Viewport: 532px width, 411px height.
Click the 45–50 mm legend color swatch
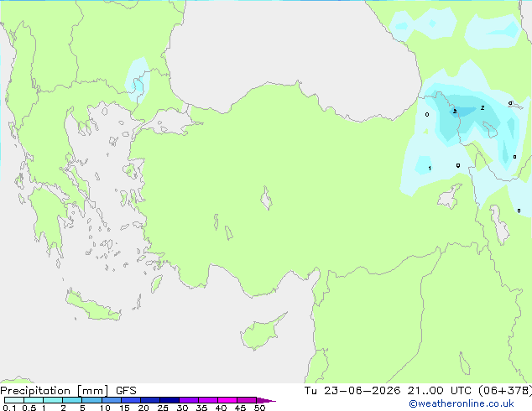[247, 400]
